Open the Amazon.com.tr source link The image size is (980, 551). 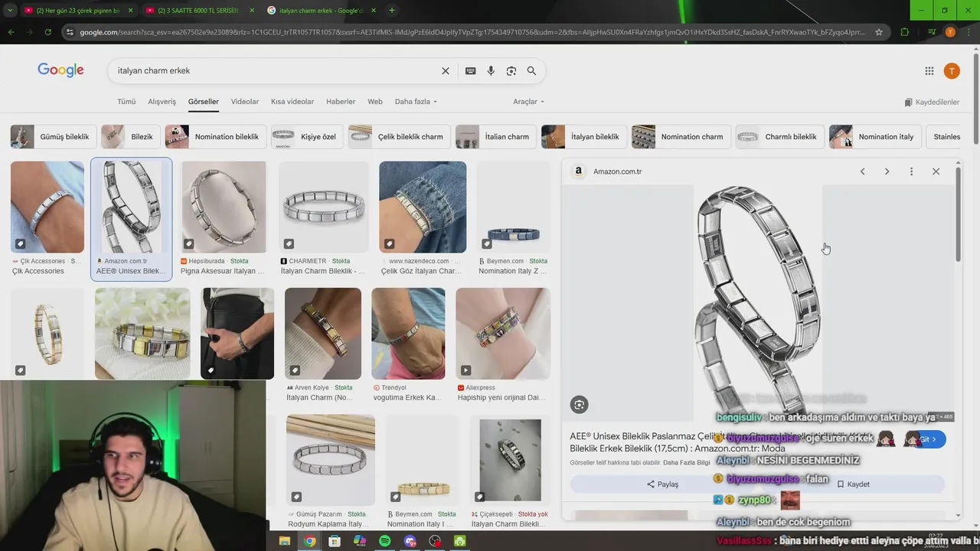[x=617, y=171]
